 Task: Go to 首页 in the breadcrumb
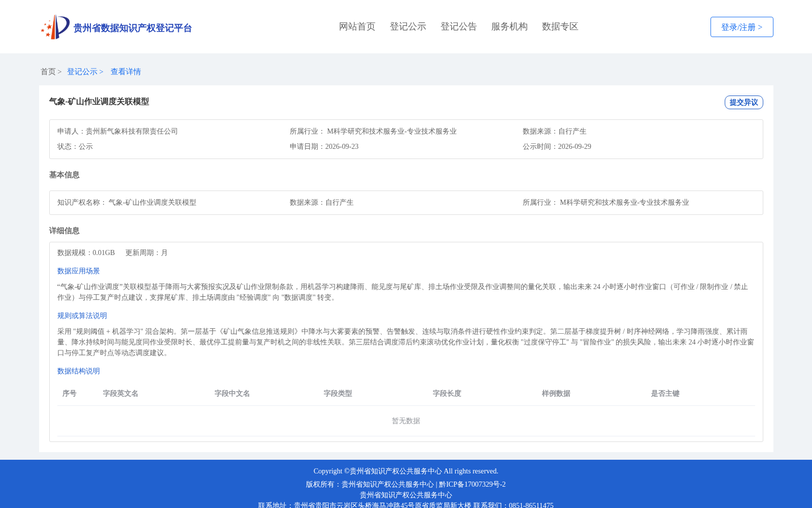[48, 72]
